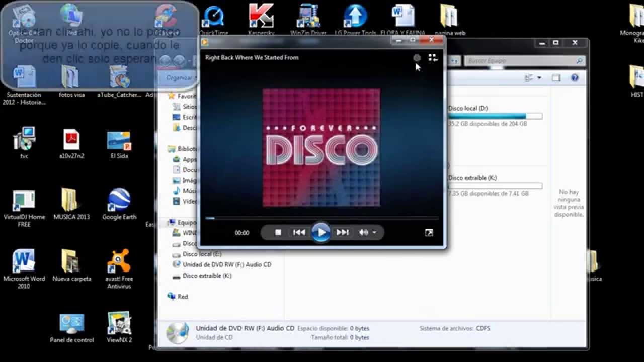Click the Disco local (D:) capacity bar
Screen dimensions: 644x362
[x=495, y=116]
